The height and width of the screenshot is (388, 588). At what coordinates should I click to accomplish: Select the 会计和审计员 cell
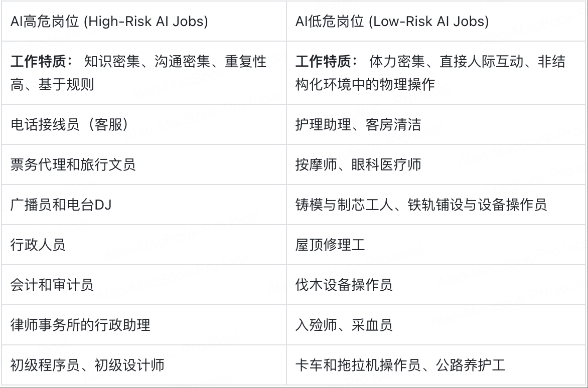tap(144, 285)
